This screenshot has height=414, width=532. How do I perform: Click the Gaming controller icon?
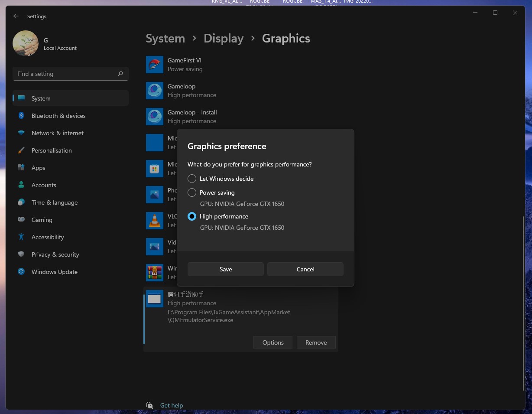21,219
